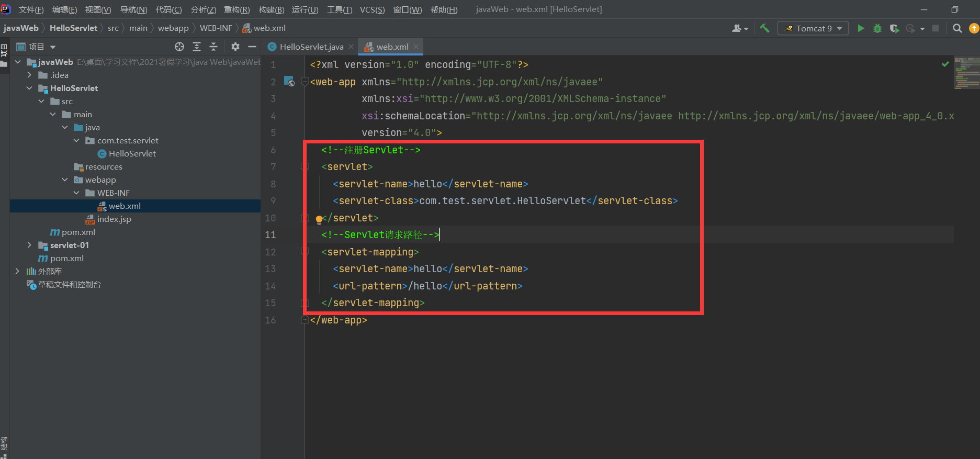Screen dimensions: 980x459
Task: Click line number 11 in gutter
Action: (x=271, y=234)
